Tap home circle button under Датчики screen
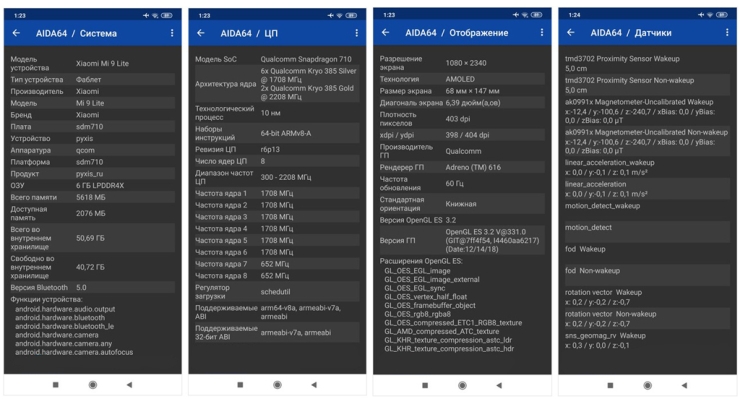Screen dimensions: 740x399 (x=648, y=385)
